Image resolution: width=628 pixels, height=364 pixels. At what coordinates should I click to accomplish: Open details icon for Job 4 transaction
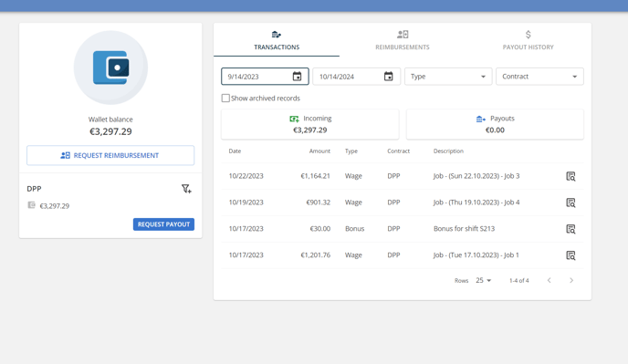[x=570, y=203]
